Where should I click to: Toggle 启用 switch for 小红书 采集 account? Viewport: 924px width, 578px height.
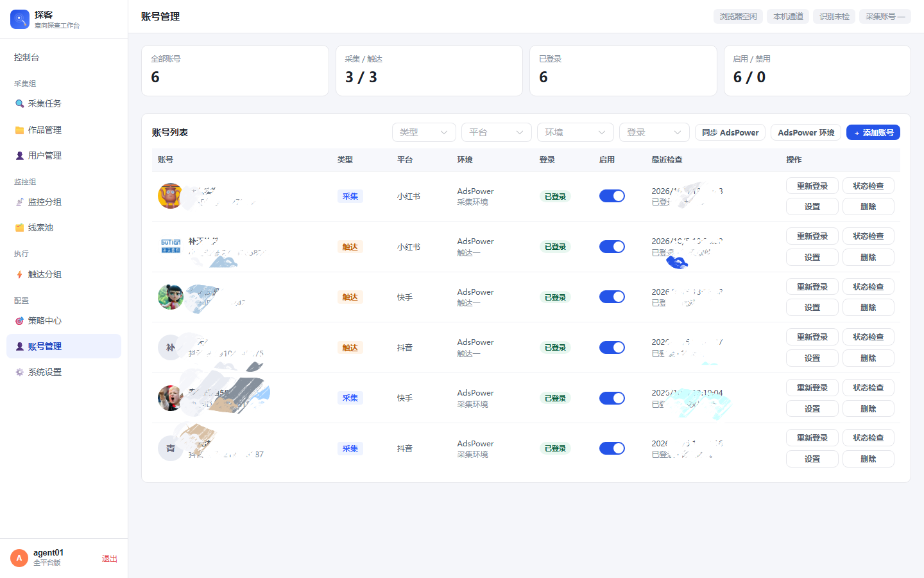(x=612, y=196)
